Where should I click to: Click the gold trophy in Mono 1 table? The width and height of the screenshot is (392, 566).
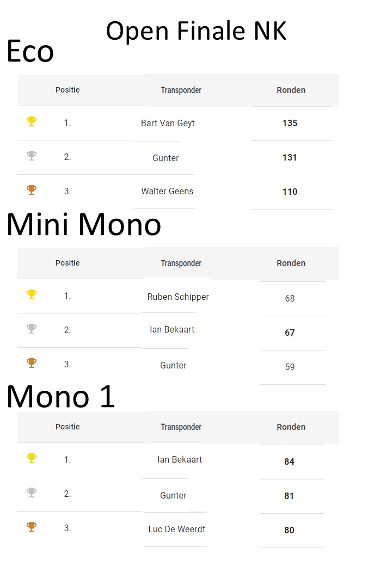tap(32, 458)
